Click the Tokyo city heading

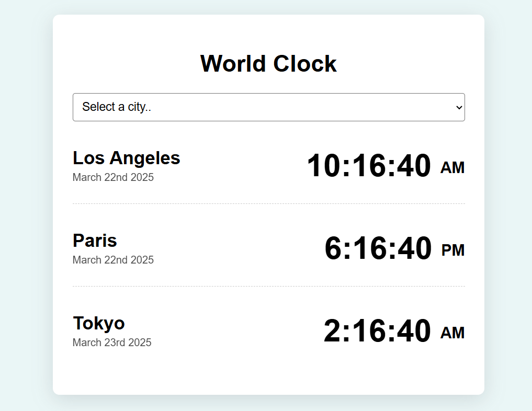[99, 323]
